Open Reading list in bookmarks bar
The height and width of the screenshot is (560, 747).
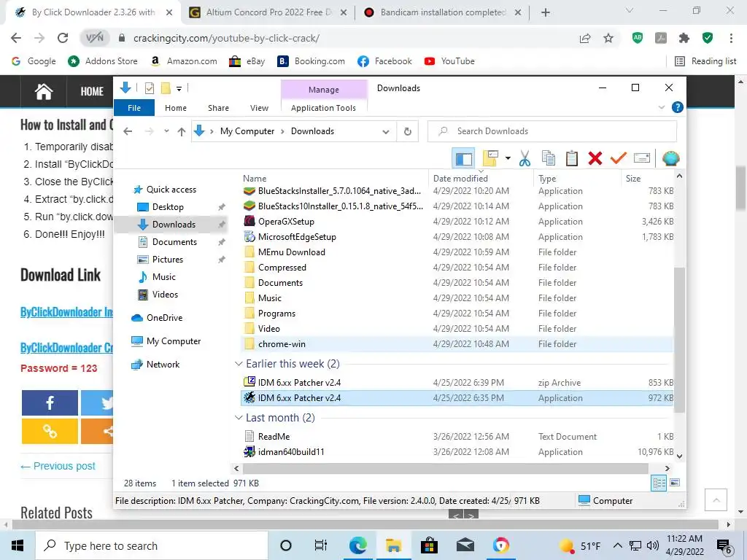[x=705, y=61]
